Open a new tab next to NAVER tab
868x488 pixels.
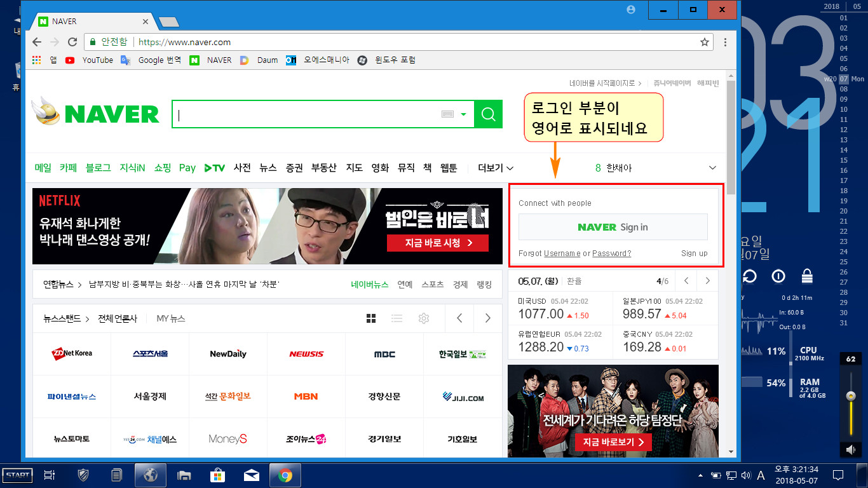pos(168,22)
